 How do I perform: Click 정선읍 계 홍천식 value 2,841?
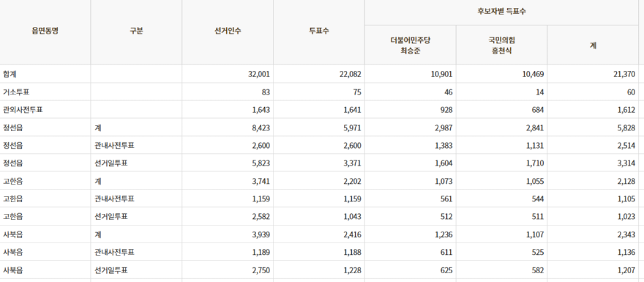tap(534, 128)
